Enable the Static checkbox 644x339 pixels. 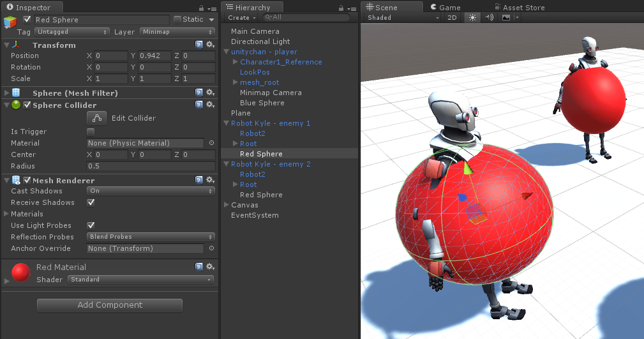177,19
